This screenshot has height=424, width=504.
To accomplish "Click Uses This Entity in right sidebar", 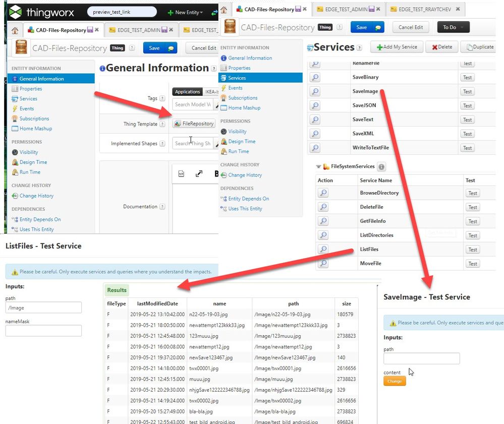I will pos(245,208).
